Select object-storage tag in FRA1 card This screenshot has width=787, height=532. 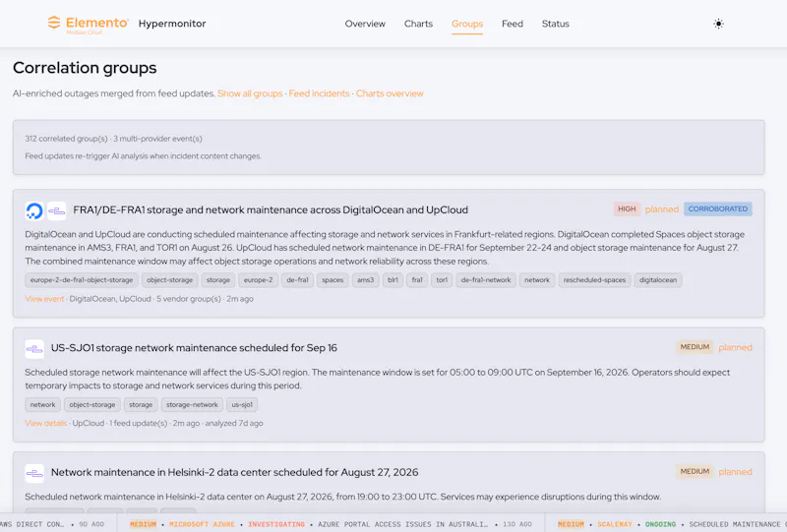click(169, 280)
